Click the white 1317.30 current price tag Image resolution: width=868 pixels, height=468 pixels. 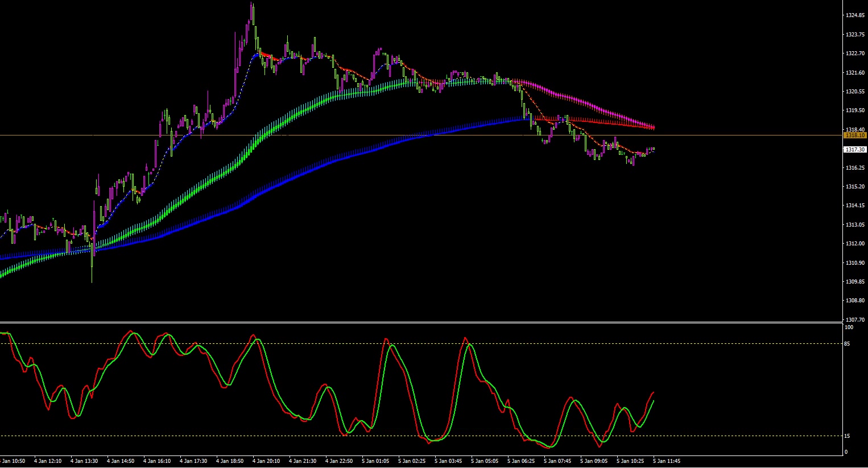tap(855, 149)
